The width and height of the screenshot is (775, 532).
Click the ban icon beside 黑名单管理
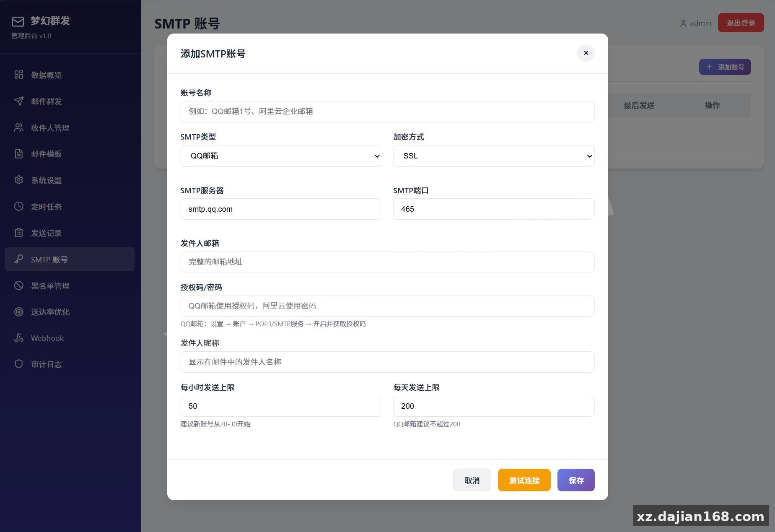pyautogui.click(x=19, y=285)
